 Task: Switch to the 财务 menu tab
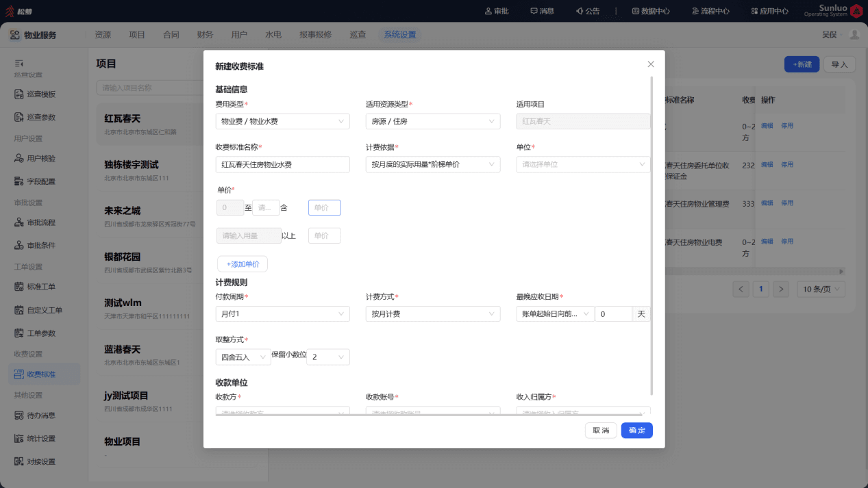point(205,35)
